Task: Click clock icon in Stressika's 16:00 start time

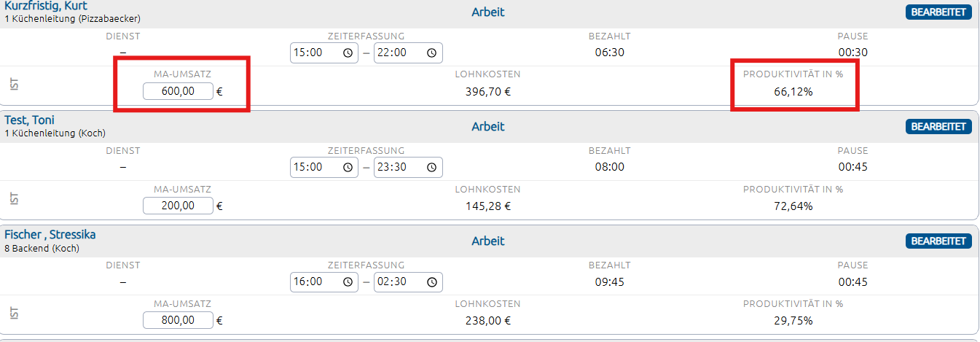Action: 348,281
